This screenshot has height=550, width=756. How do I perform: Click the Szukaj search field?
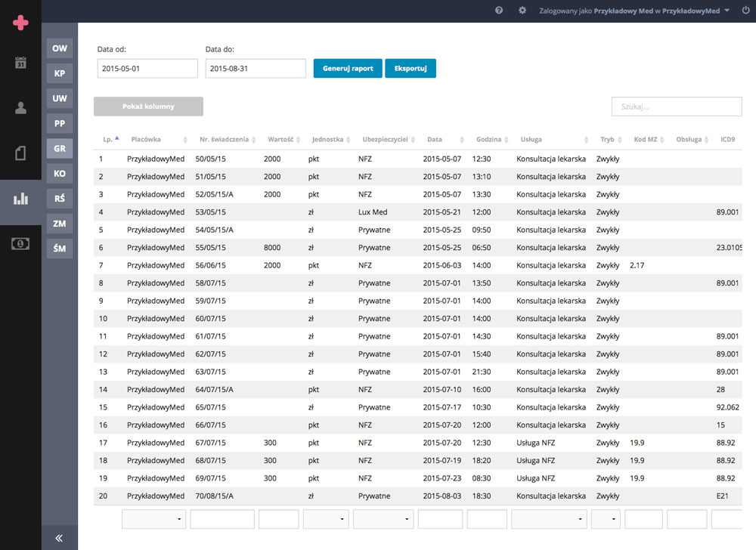click(x=676, y=107)
